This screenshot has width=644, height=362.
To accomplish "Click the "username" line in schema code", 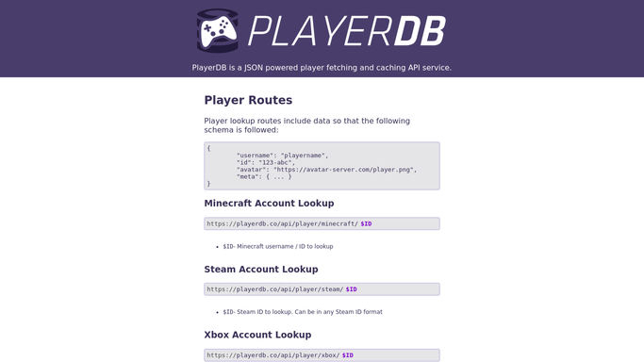I will click(x=283, y=156).
